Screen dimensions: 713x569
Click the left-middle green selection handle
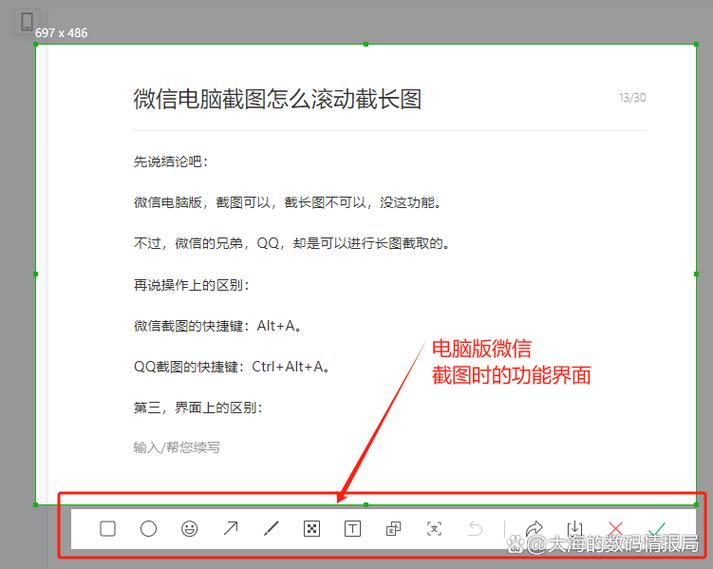(35, 274)
